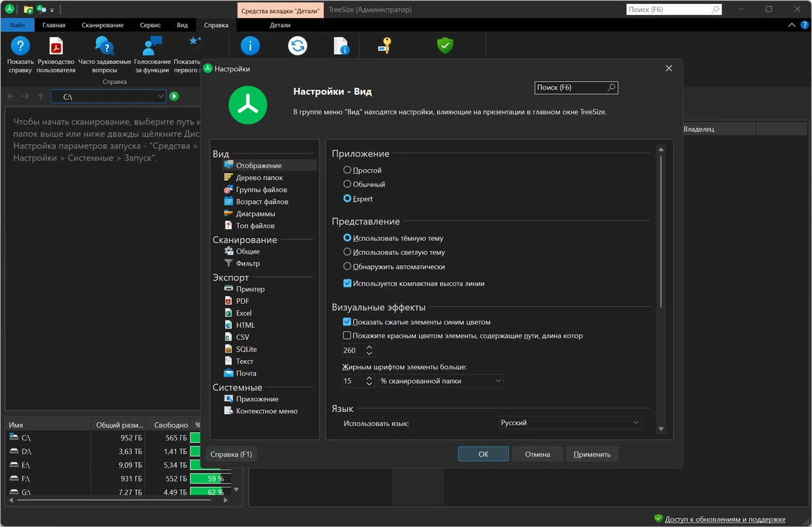Select the 'Обычный' application mode radio
The image size is (812, 527).
click(347, 184)
